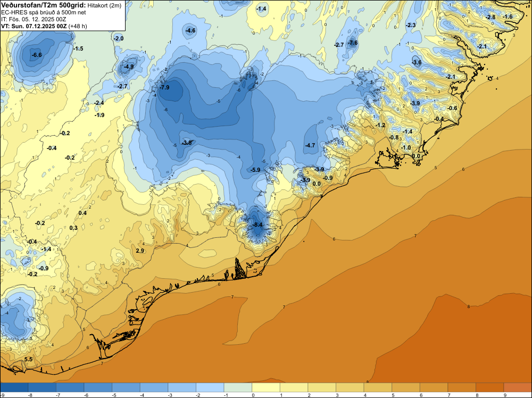Viewport: 532px width, 398px height.
Task: Select the legend swatch between 4 and 5
Action: (378, 387)
